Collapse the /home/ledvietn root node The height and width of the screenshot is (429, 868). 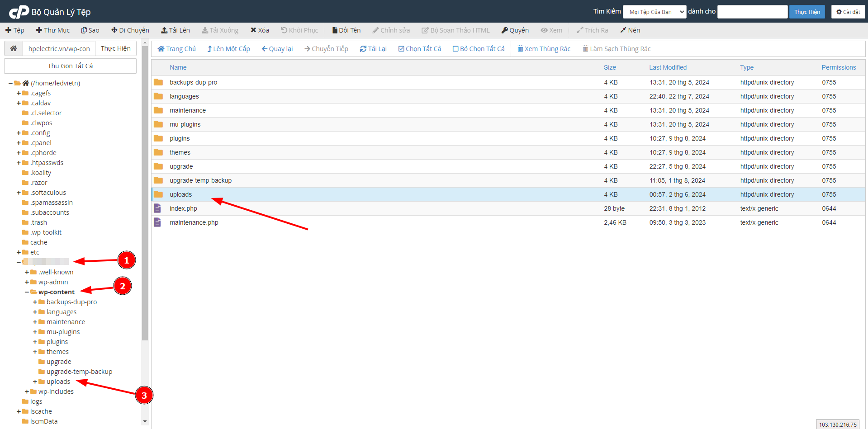10,83
